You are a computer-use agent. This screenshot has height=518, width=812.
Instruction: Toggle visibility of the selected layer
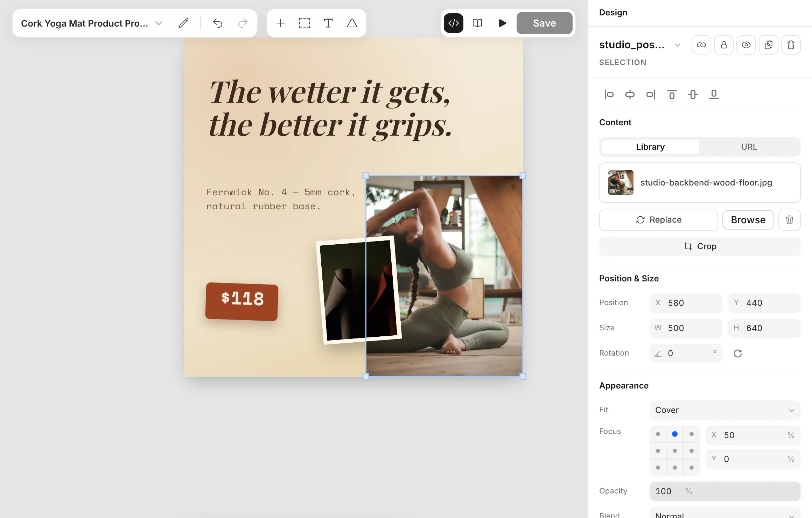click(746, 45)
